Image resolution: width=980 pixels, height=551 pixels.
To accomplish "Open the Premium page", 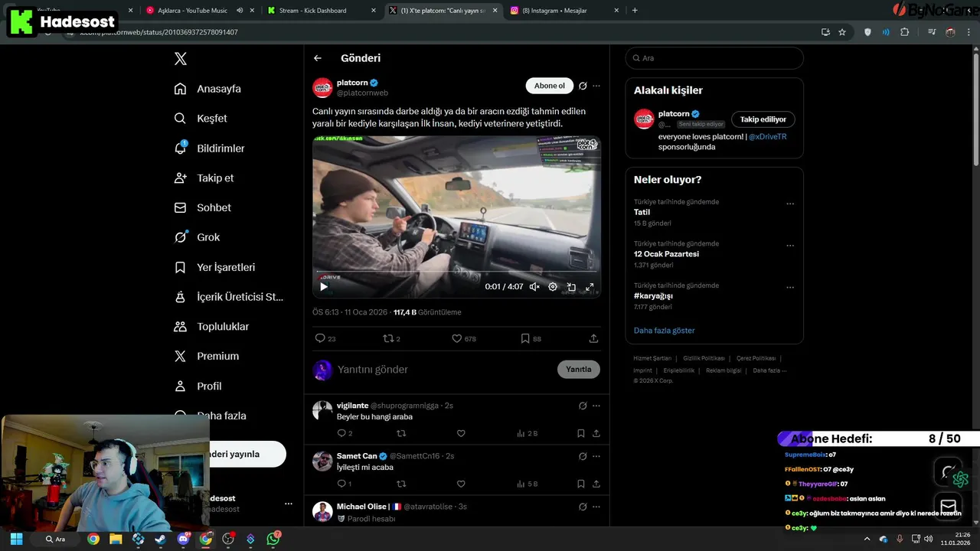I will pyautogui.click(x=207, y=357).
